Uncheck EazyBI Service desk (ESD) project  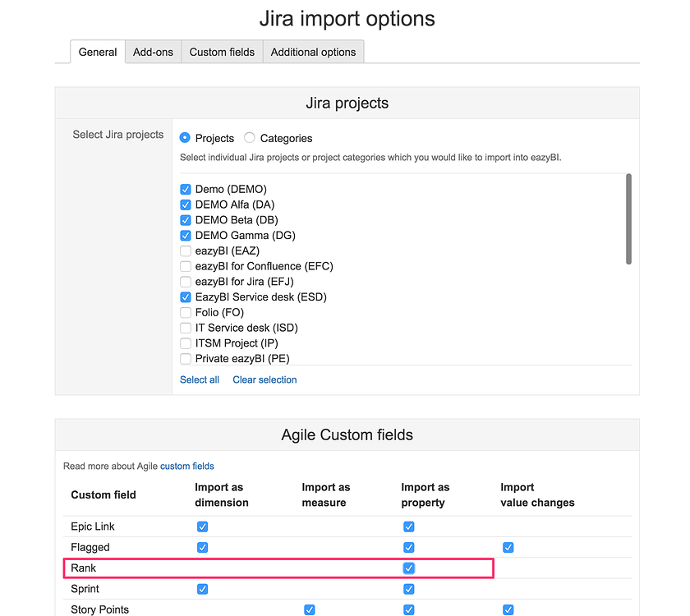pos(185,297)
